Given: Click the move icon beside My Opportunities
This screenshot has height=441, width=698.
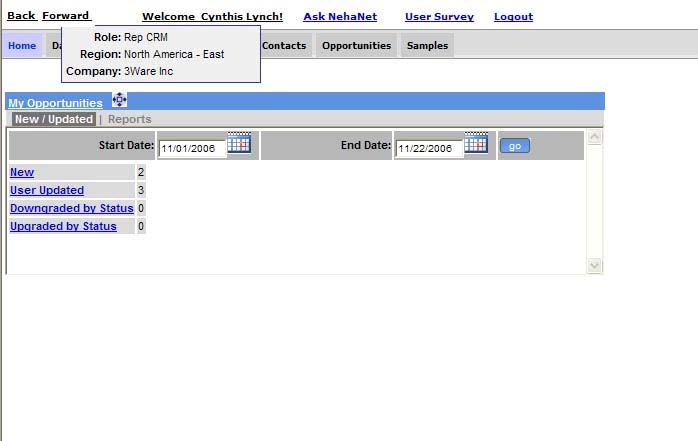Looking at the screenshot, I should (119, 100).
